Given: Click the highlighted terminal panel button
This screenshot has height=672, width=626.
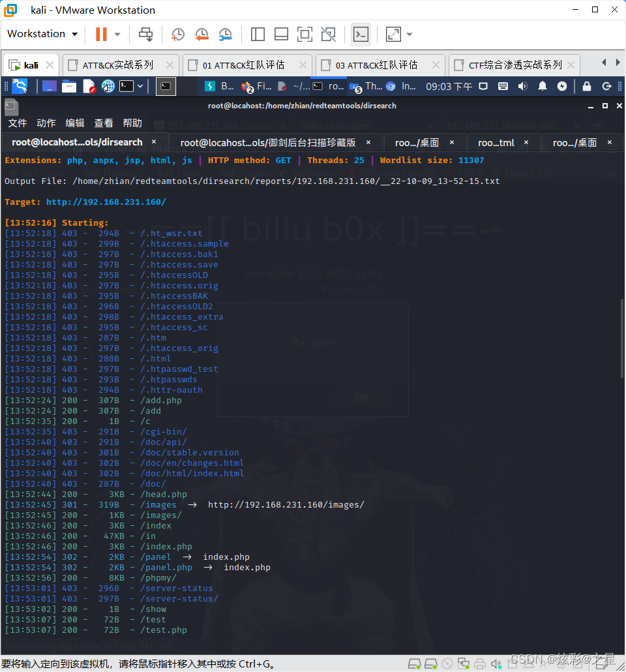Looking at the screenshot, I should 166,87.
